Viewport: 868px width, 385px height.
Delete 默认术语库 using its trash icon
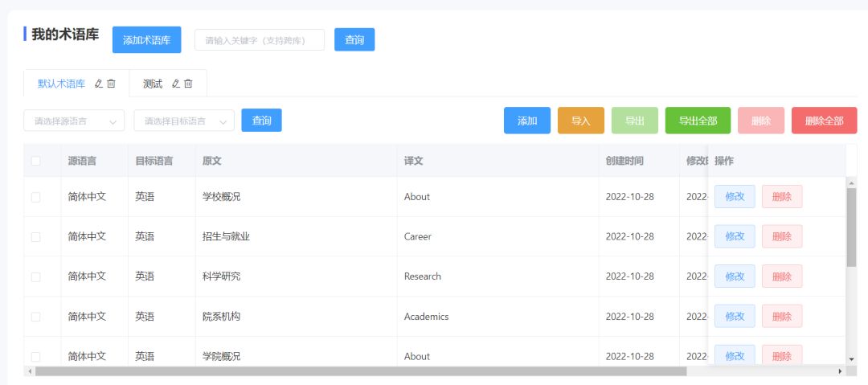click(111, 84)
